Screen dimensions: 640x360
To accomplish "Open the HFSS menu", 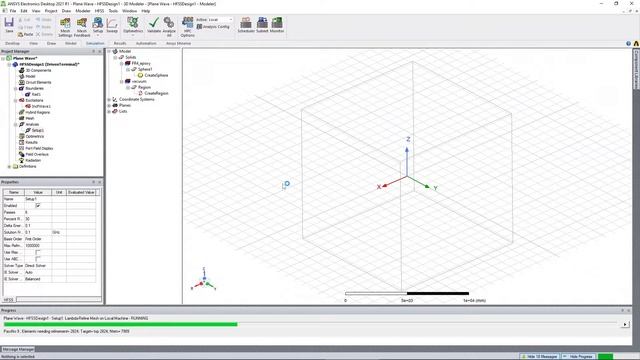I will point(99,11).
